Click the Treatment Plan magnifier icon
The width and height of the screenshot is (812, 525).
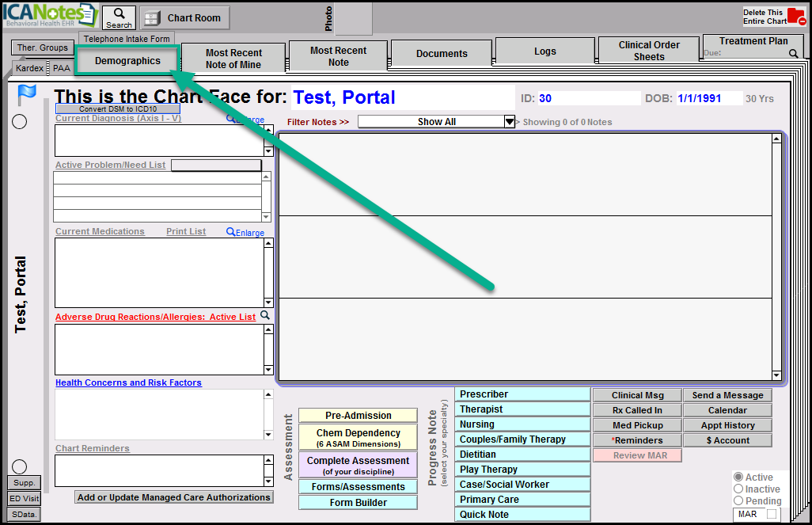(x=793, y=54)
